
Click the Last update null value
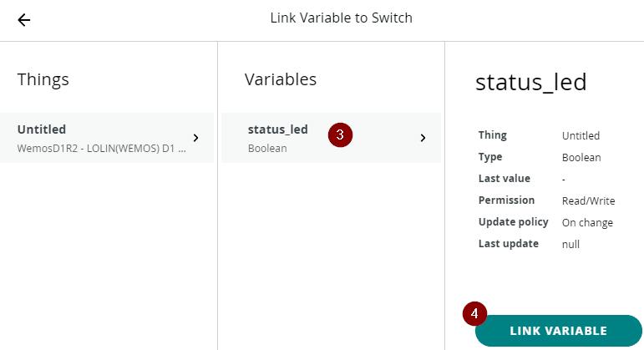[570, 244]
